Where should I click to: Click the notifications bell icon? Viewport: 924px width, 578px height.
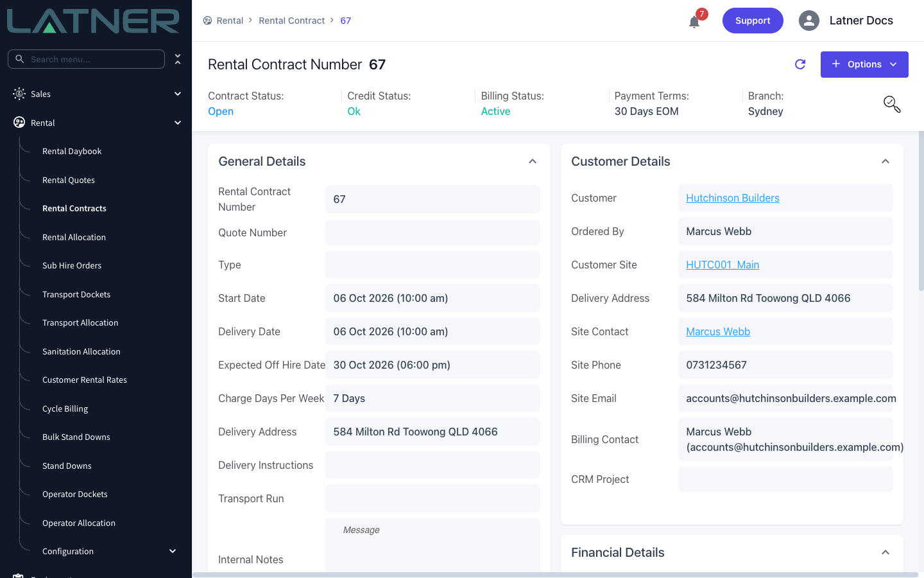[694, 22]
